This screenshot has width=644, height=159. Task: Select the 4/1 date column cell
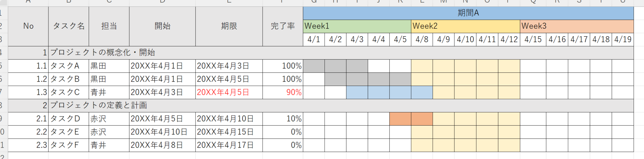pyautogui.click(x=314, y=39)
